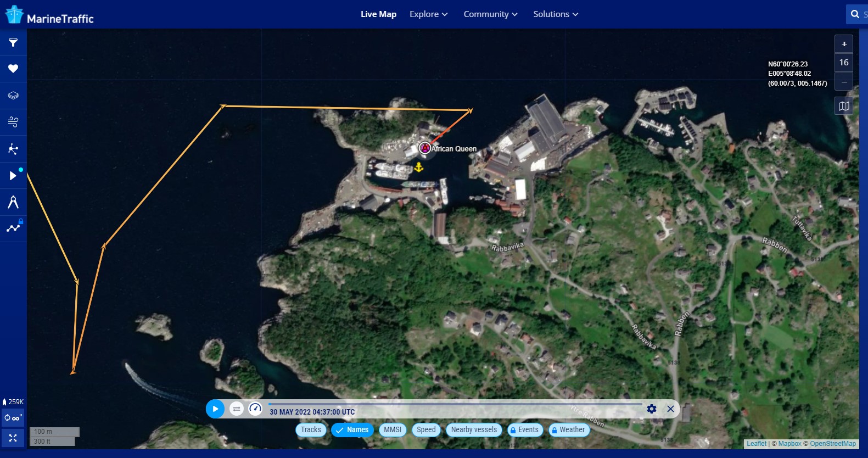Click the playback settings gear icon
Image resolution: width=868 pixels, height=458 pixels.
tap(652, 409)
